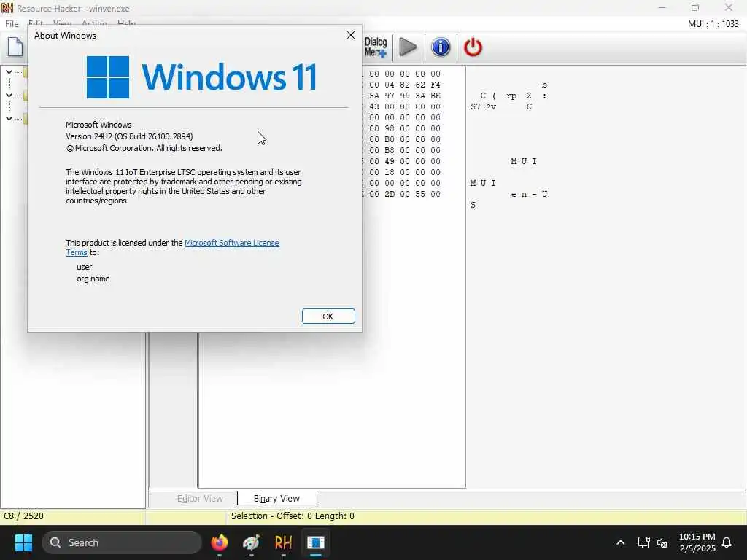Image resolution: width=747 pixels, height=560 pixels.
Task: Run the gray play arrow icon
Action: pyautogui.click(x=408, y=47)
